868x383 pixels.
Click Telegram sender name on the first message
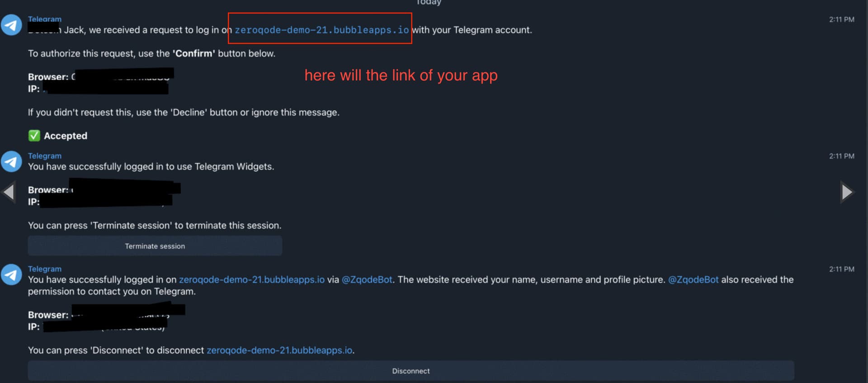45,19
